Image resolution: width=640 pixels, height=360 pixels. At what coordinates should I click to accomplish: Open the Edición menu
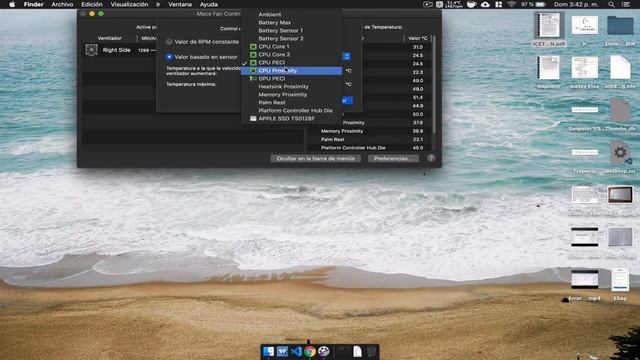click(92, 4)
